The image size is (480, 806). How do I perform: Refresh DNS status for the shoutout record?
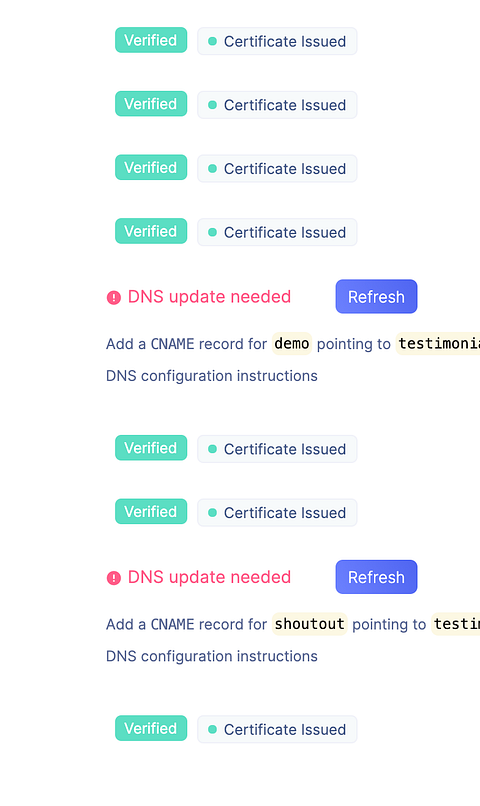(376, 577)
